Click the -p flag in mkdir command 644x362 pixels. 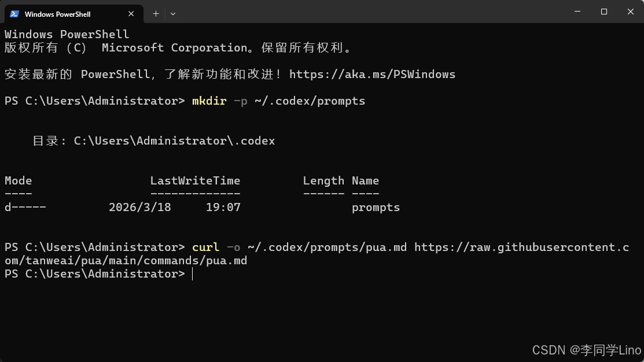pos(240,101)
